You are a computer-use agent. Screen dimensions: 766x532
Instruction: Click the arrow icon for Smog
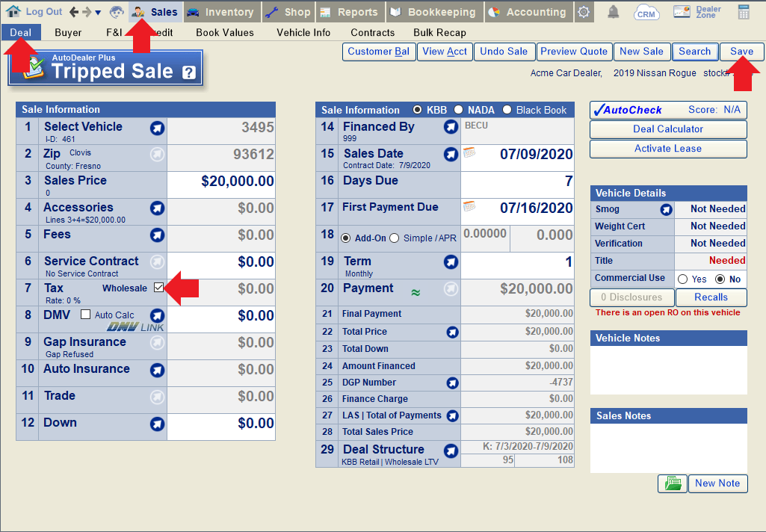pos(666,209)
